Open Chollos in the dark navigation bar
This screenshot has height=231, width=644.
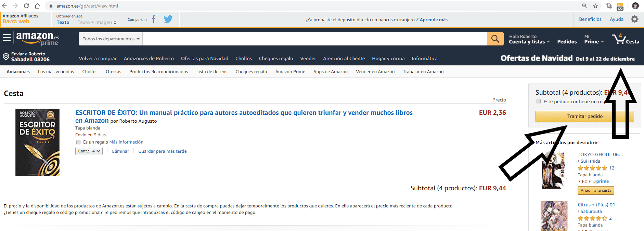click(244, 58)
